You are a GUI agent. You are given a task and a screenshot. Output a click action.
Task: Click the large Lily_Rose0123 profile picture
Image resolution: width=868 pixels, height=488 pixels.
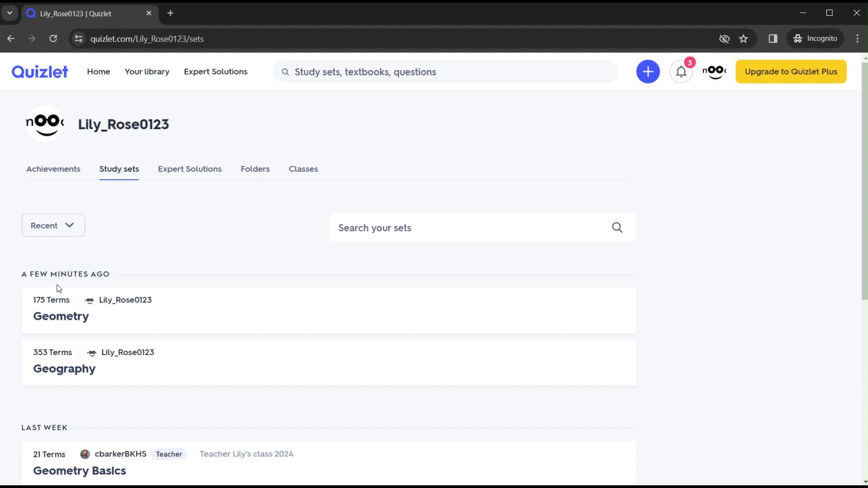(45, 123)
